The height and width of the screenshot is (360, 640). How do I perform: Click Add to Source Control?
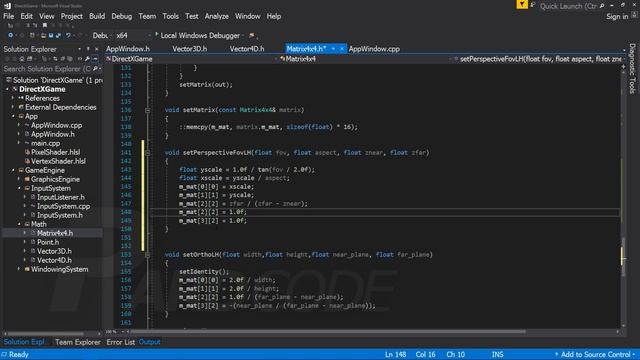pyautogui.click(x=595, y=354)
